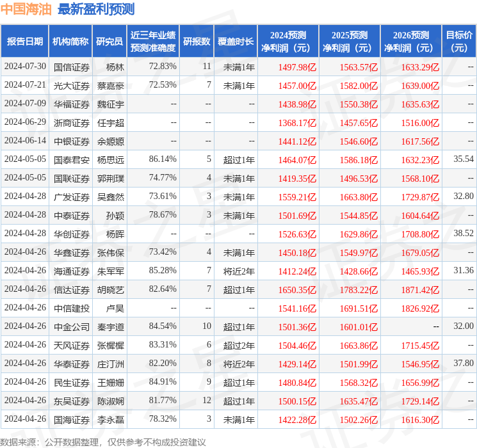This screenshot has height=448, width=477.
Task: Select the 国海证券 institution cell
Action: point(72,419)
